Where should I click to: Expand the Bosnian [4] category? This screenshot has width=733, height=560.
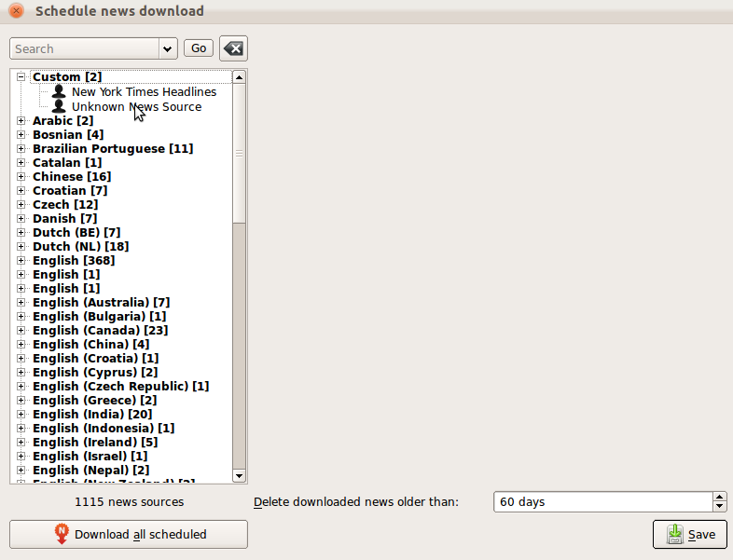(x=21, y=134)
